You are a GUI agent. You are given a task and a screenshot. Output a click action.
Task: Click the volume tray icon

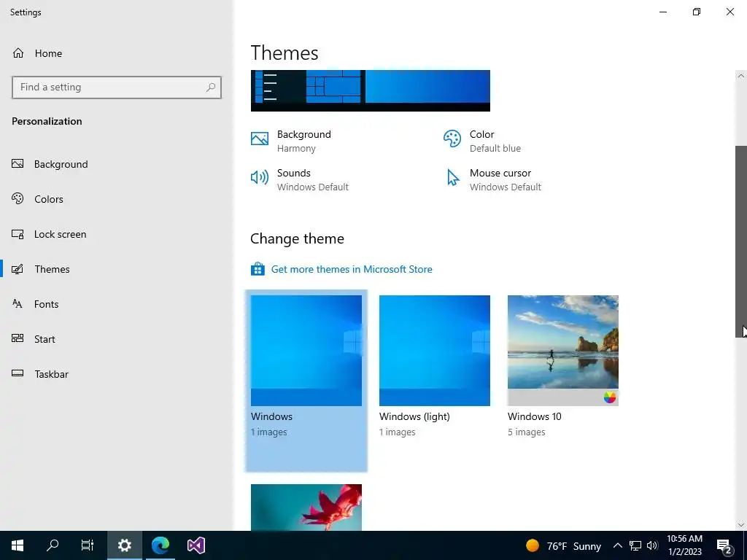coord(652,545)
